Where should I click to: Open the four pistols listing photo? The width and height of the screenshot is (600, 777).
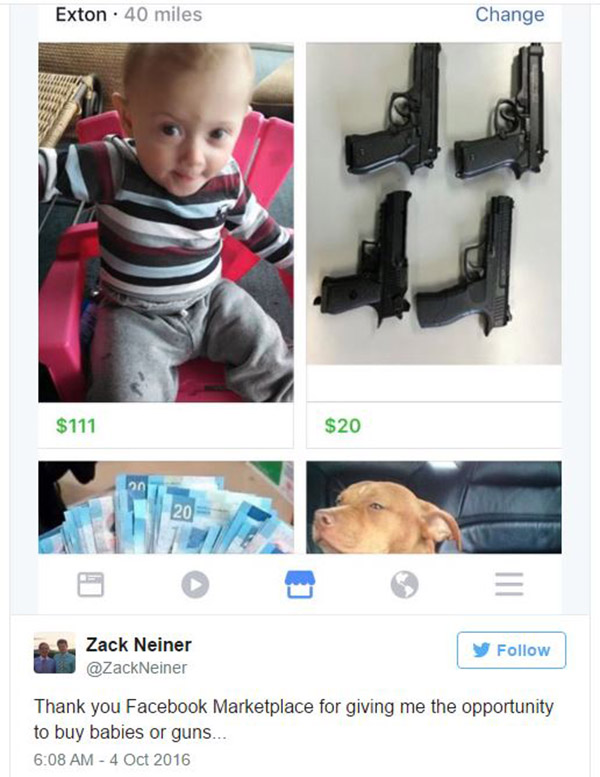434,204
